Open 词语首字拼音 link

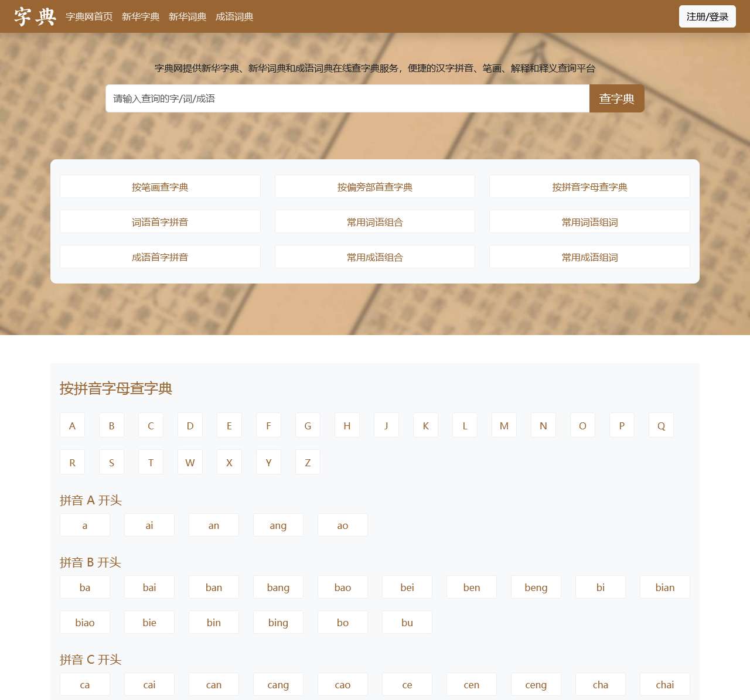click(160, 222)
